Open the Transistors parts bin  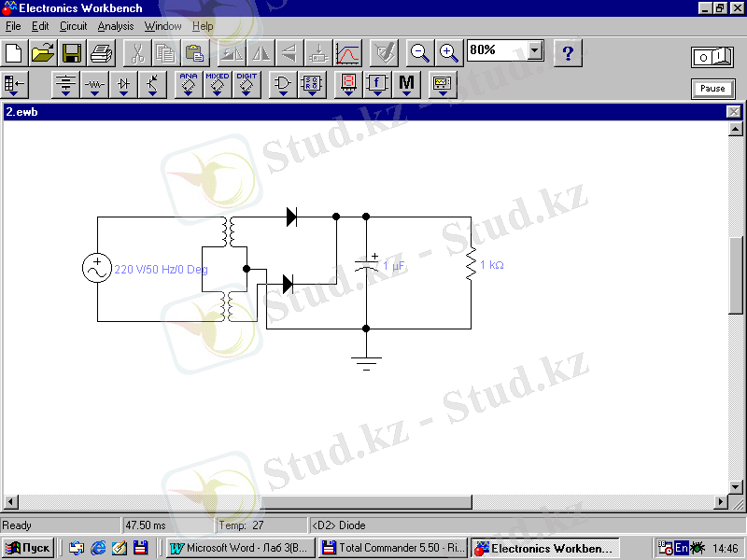coord(152,85)
